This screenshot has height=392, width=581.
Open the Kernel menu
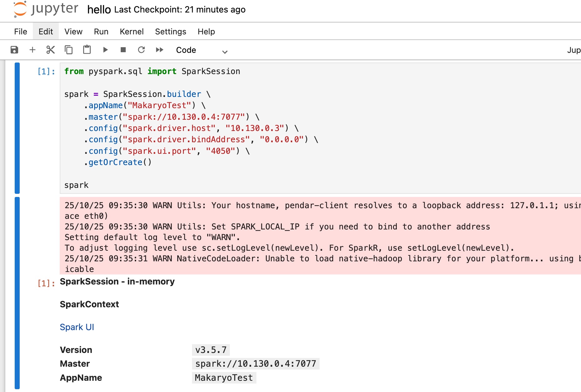point(132,32)
